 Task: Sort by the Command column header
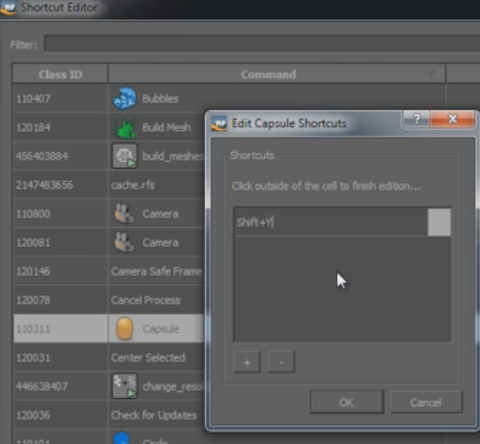[277, 74]
